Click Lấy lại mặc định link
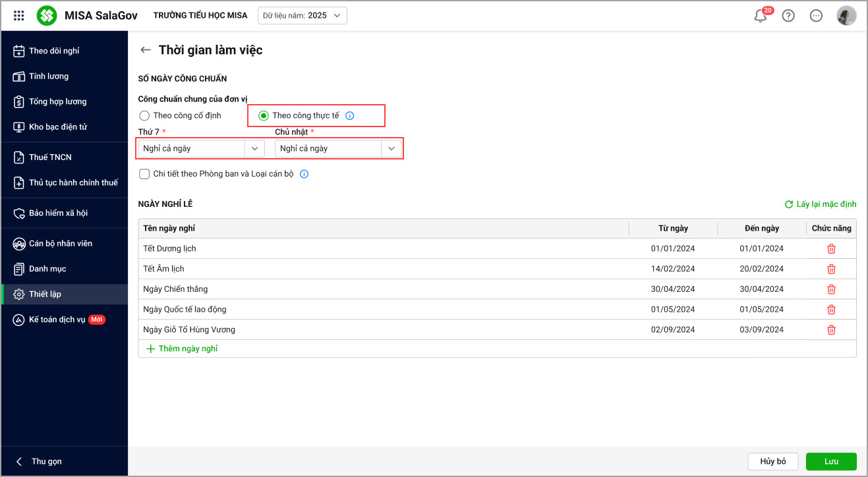Image resolution: width=868 pixels, height=477 pixels. click(x=821, y=204)
